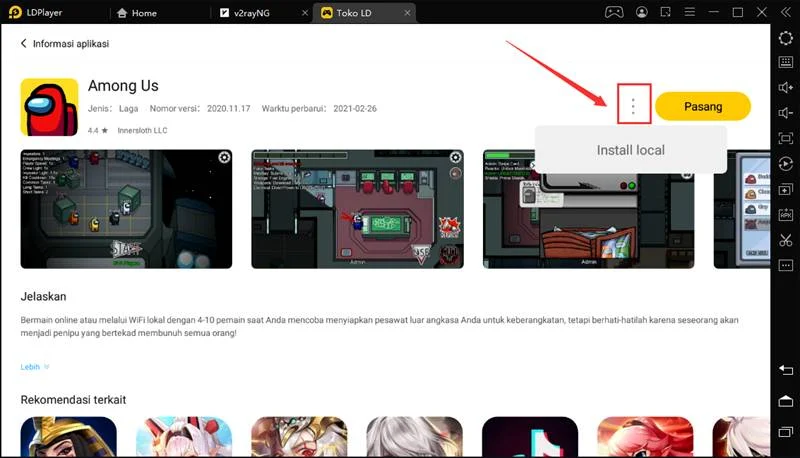
Task: Open recommended app with black TikTok-style icon
Action: pyautogui.click(x=530, y=437)
